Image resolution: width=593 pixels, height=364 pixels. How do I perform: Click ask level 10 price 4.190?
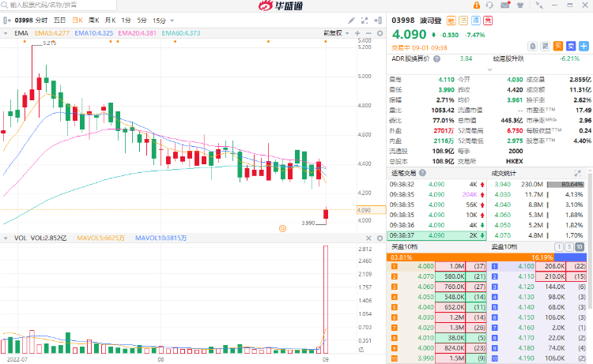click(x=526, y=358)
